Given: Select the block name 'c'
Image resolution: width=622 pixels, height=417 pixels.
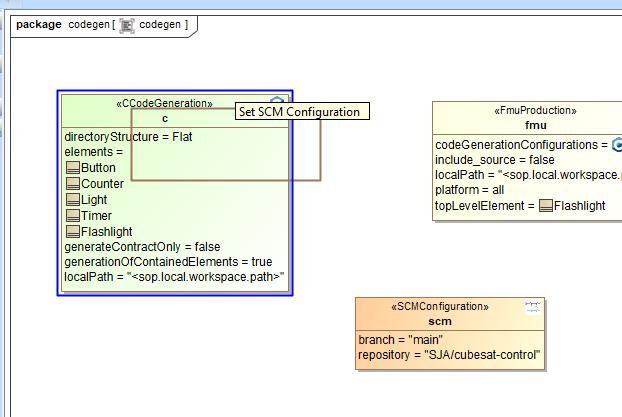Looking at the screenshot, I should tap(165, 118).
